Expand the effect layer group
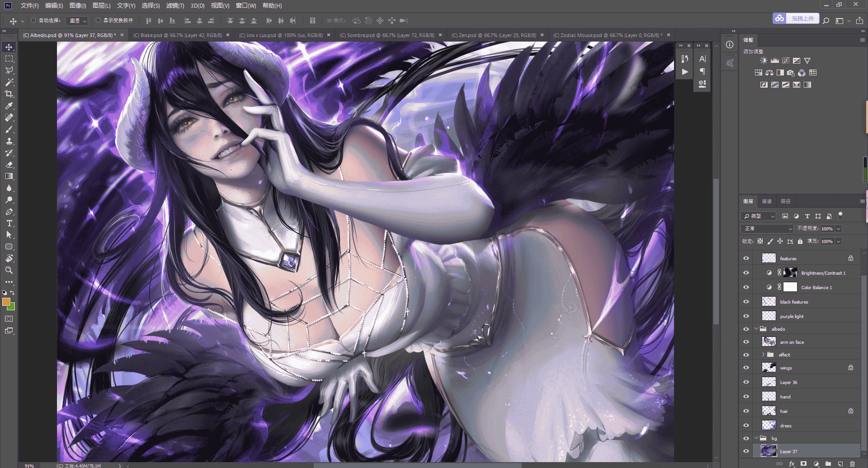Image resolution: width=868 pixels, height=468 pixels. (x=764, y=355)
